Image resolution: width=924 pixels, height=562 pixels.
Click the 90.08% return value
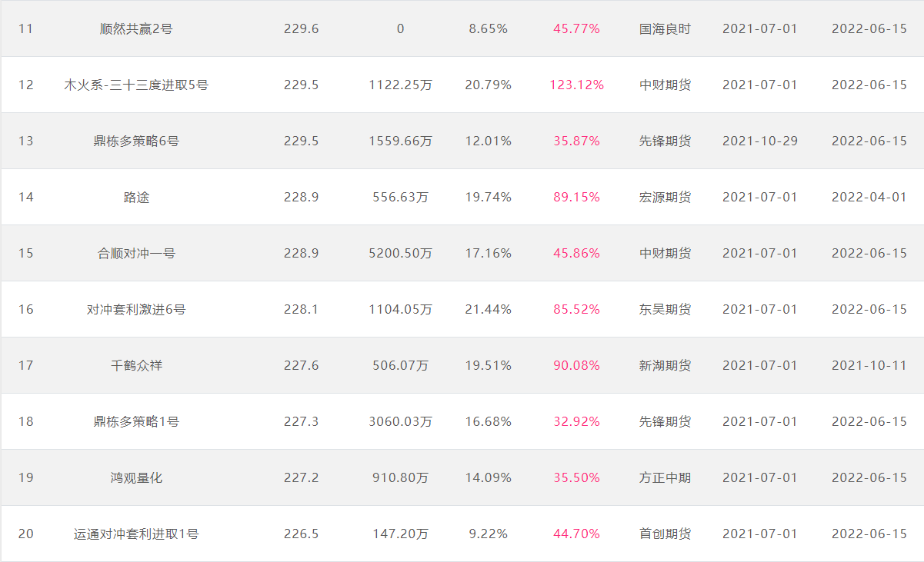(x=576, y=365)
